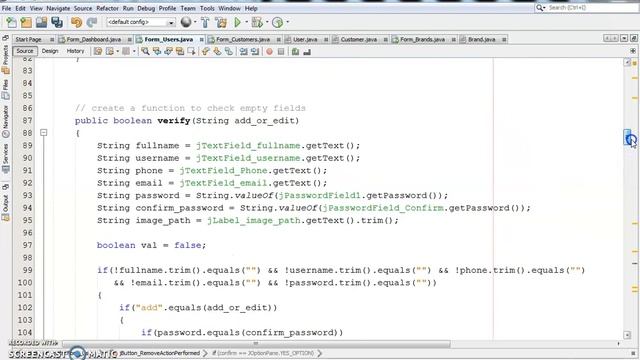Open the editor Back history dropdown arrow
640x360 pixels.
click(118, 51)
